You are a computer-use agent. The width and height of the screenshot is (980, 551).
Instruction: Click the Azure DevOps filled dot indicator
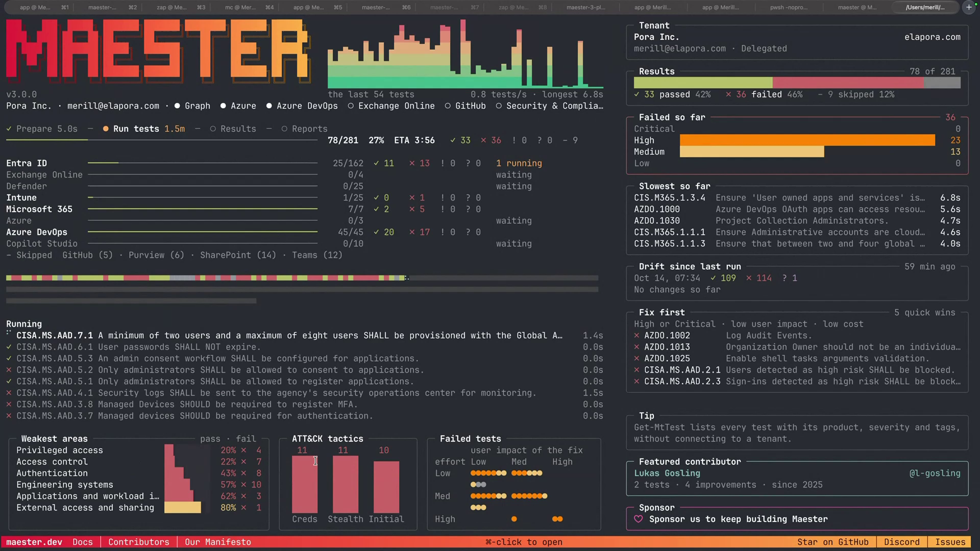point(269,106)
